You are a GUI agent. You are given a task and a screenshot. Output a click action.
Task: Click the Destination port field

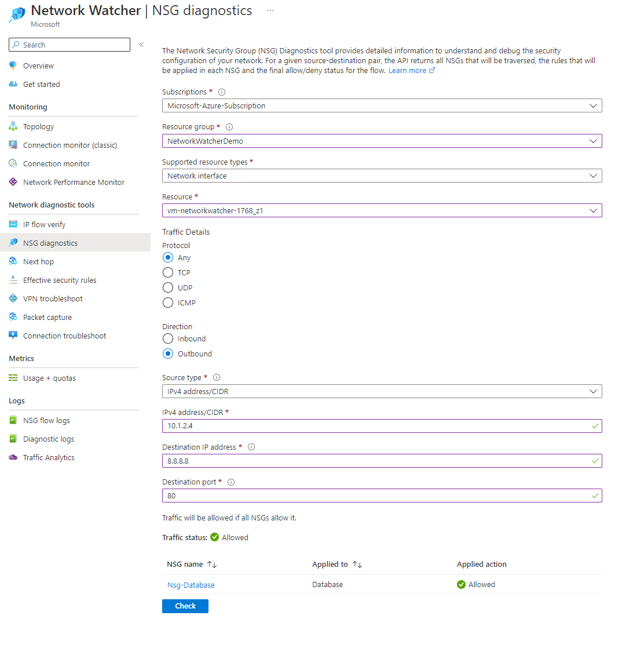click(x=382, y=496)
